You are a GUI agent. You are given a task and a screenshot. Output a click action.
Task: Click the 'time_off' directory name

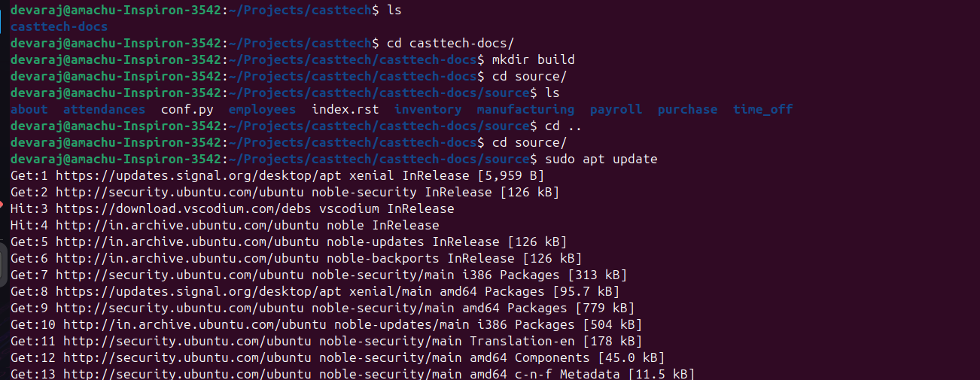(x=762, y=109)
